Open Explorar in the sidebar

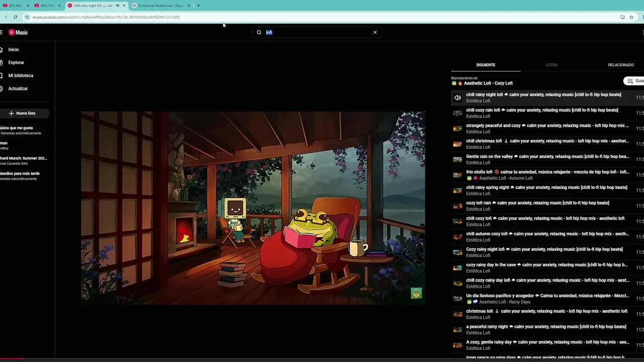16,62
